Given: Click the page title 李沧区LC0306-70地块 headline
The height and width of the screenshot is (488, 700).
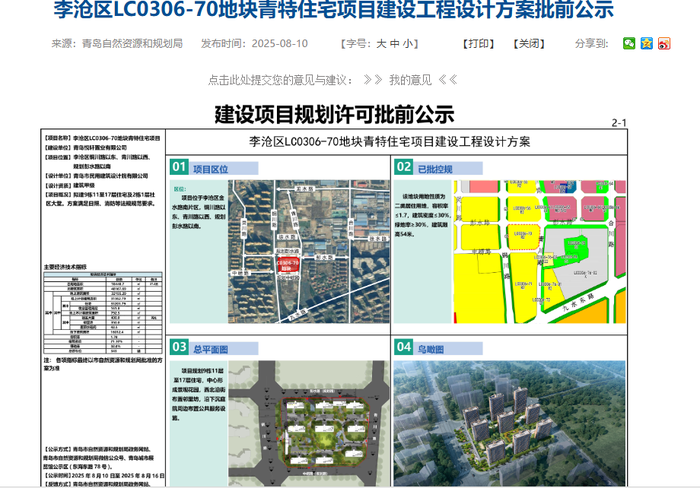Looking at the screenshot, I should click(334, 9).
